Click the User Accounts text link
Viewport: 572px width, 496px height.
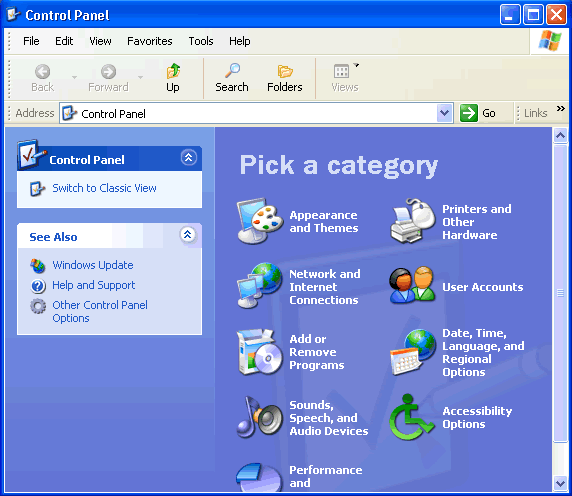pyautogui.click(x=483, y=287)
